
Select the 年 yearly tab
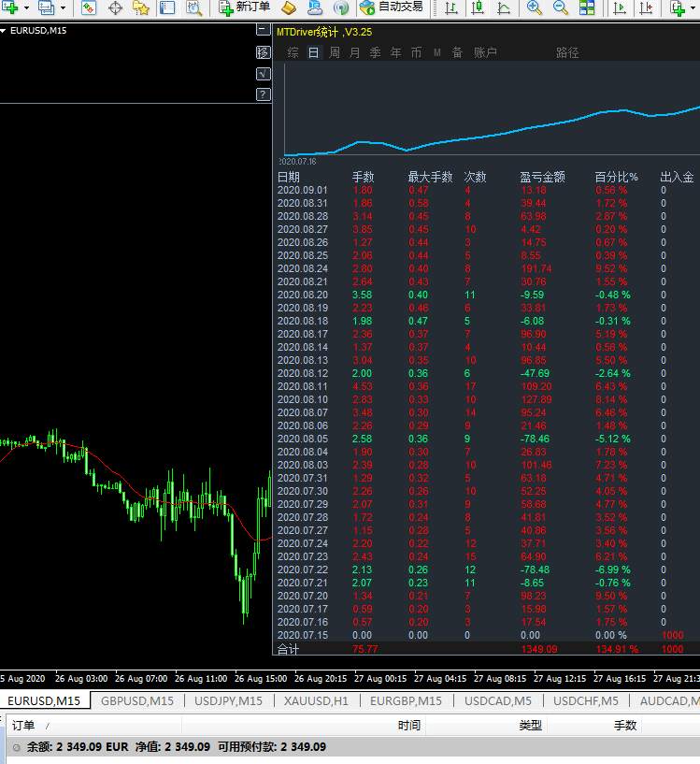coord(395,52)
